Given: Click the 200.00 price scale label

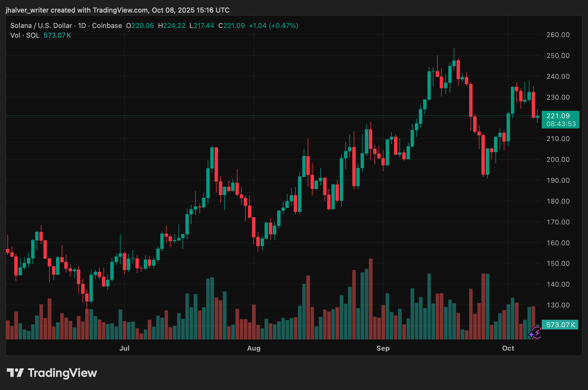Looking at the screenshot, I should pyautogui.click(x=558, y=160).
